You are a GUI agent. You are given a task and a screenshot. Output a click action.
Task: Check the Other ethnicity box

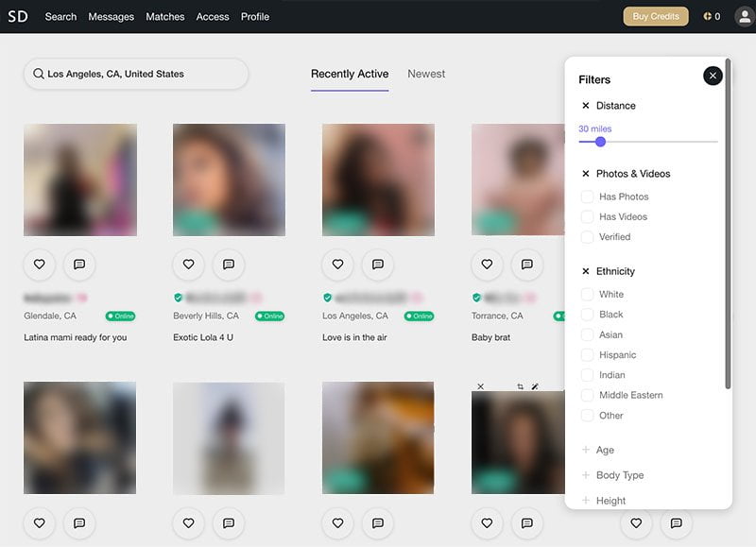coord(587,416)
